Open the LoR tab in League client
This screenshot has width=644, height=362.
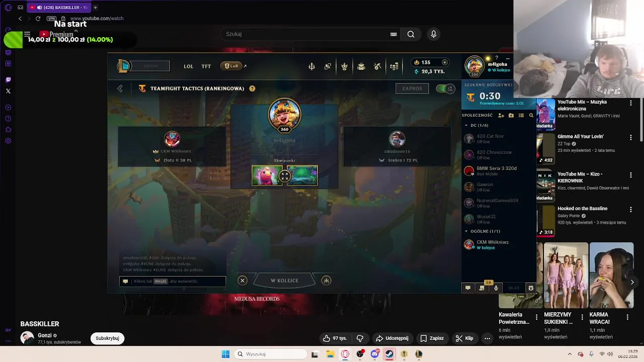(232, 66)
